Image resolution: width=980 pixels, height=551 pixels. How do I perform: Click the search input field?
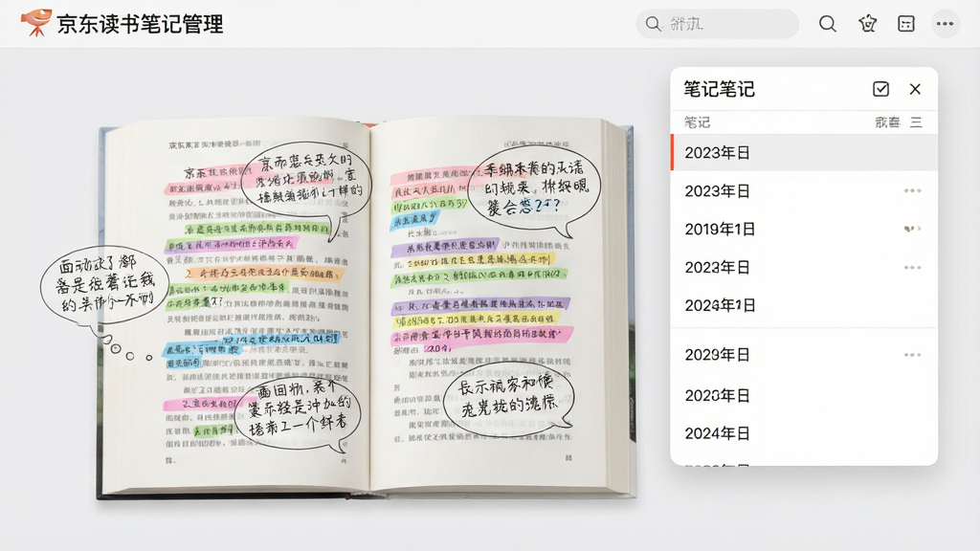coord(718,24)
